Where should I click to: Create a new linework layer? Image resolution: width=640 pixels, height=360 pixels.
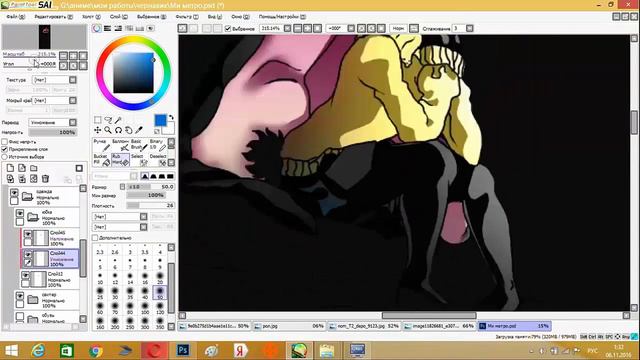[22, 168]
